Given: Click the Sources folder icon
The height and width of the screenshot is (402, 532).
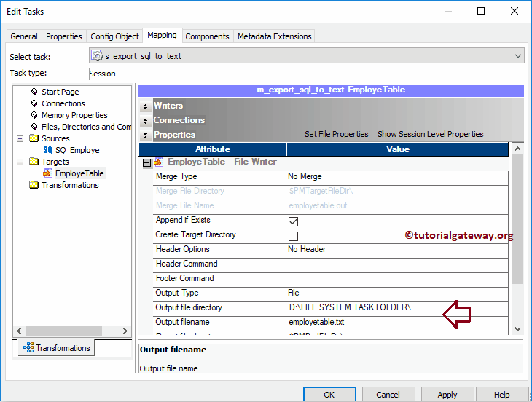Looking at the screenshot, I should (x=34, y=138).
